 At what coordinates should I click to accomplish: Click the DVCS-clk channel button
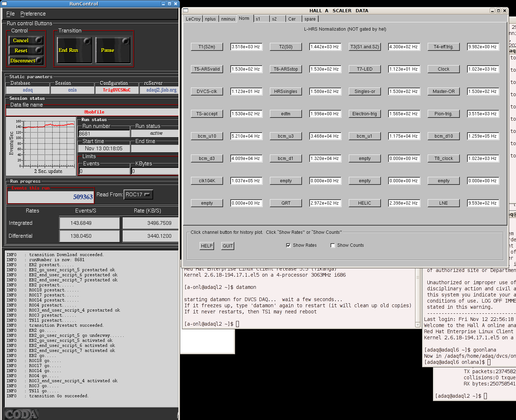[207, 91]
